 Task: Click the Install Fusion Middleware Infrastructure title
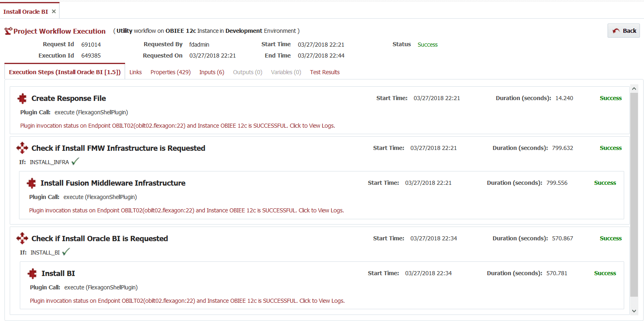pyautogui.click(x=113, y=183)
